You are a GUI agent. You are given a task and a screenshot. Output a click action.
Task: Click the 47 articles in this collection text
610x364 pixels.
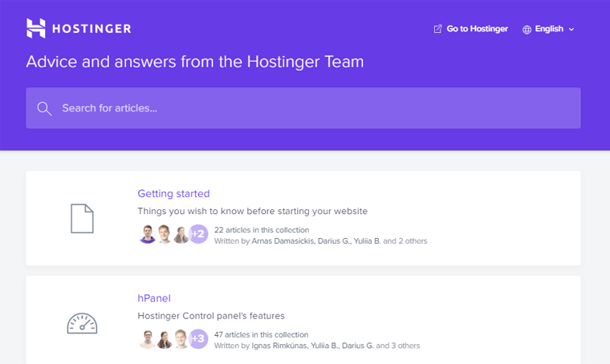[261, 335]
